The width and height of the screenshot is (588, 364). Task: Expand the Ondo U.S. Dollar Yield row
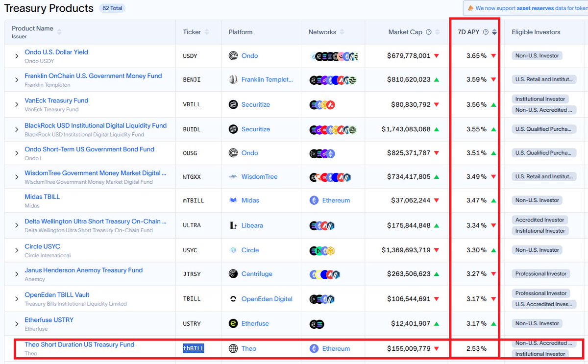[x=16, y=56]
